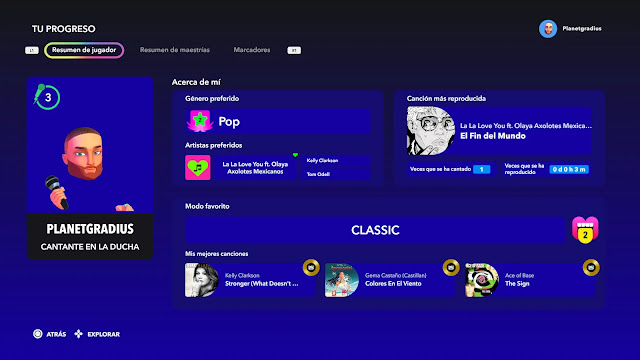Viewport: 640px width, 360px height.
Task: Select Tom Odell in favorite artists
Action: 336,174
